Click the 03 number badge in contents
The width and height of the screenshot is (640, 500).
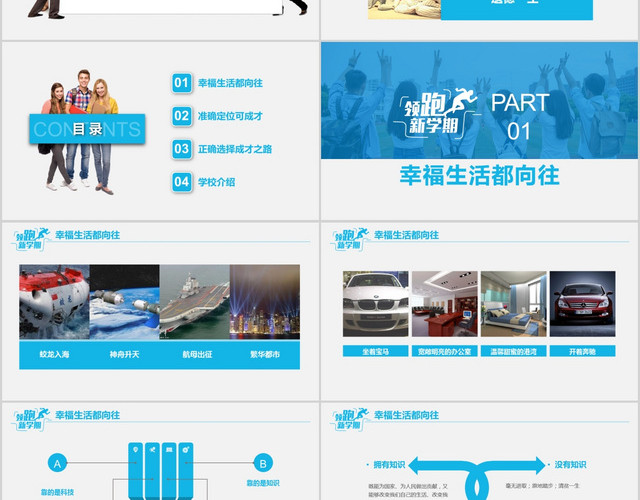pyautogui.click(x=182, y=149)
